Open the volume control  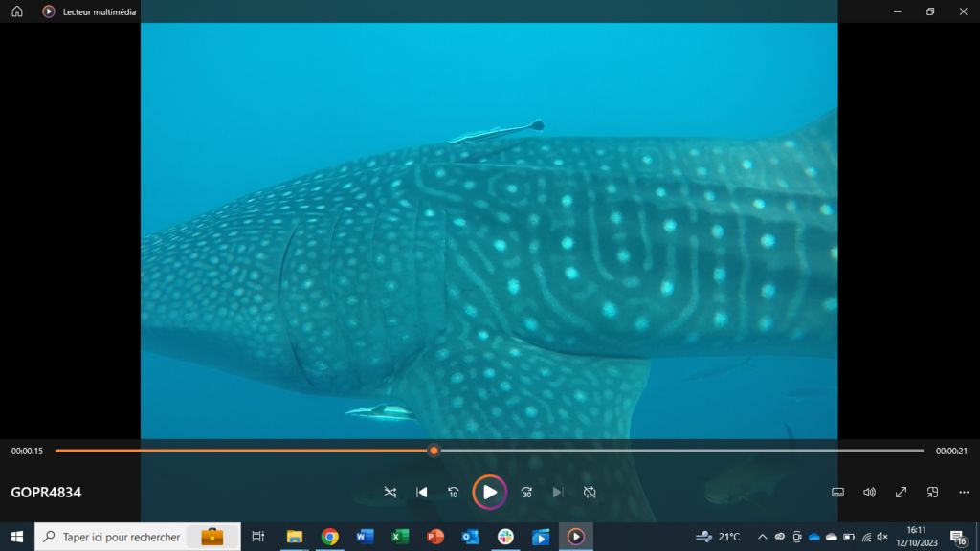[x=869, y=492]
